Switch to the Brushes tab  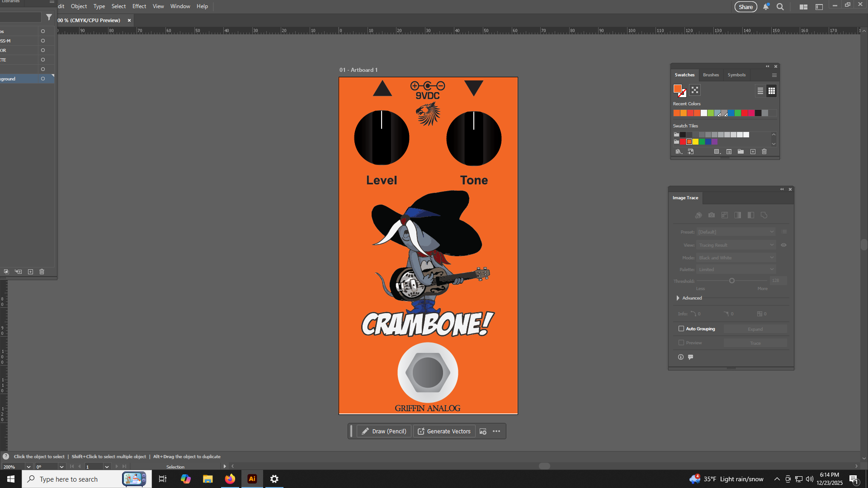click(711, 75)
